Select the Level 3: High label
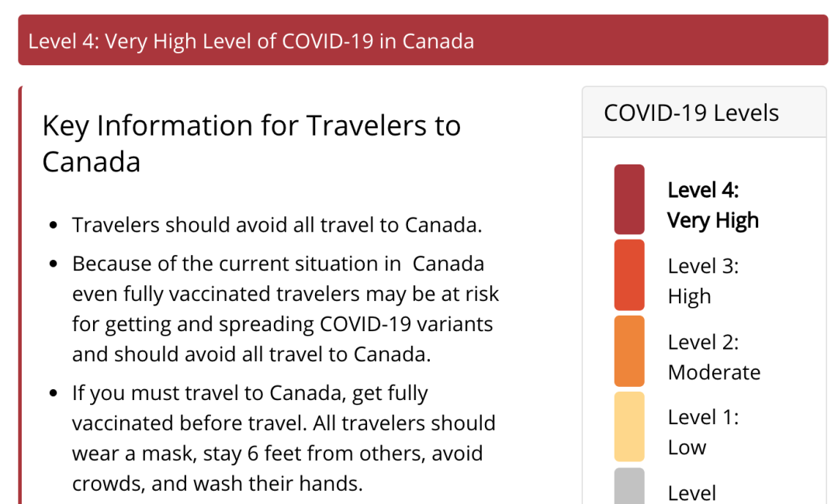Screen dimensions: 838x504 (x=703, y=281)
